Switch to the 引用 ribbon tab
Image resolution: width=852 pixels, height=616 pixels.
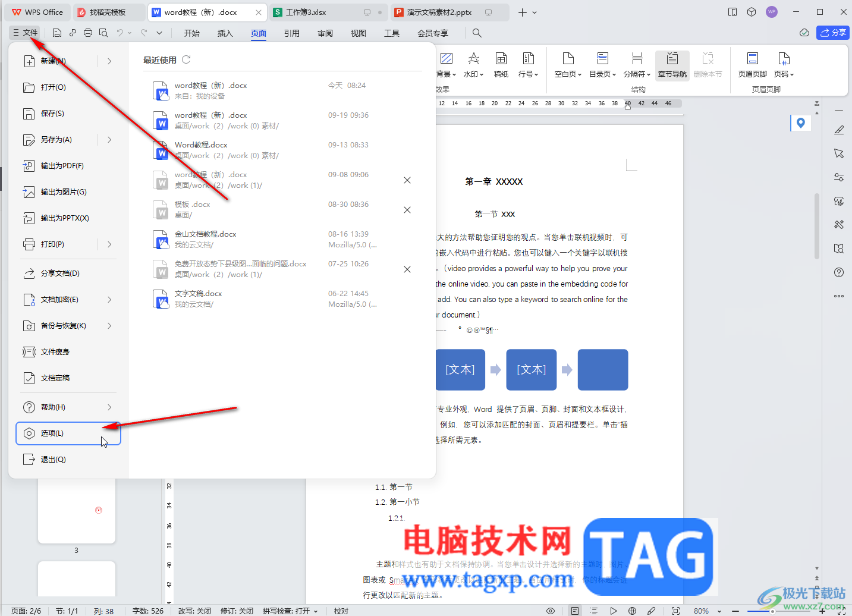(x=292, y=33)
